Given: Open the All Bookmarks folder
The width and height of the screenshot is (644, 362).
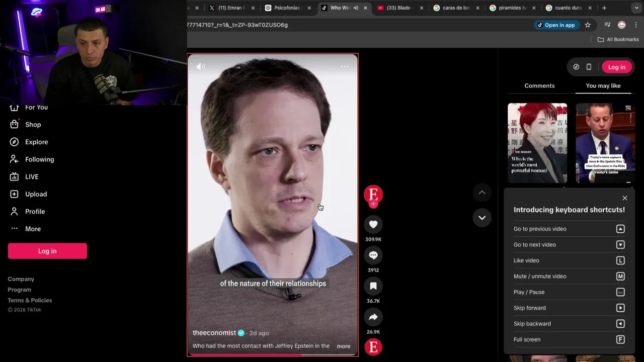Looking at the screenshot, I should (618, 39).
